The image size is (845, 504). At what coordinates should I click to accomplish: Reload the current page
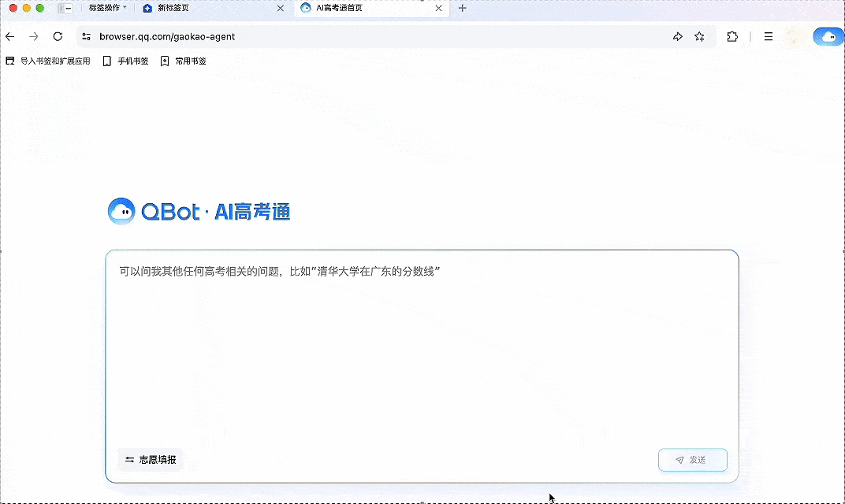tap(58, 36)
